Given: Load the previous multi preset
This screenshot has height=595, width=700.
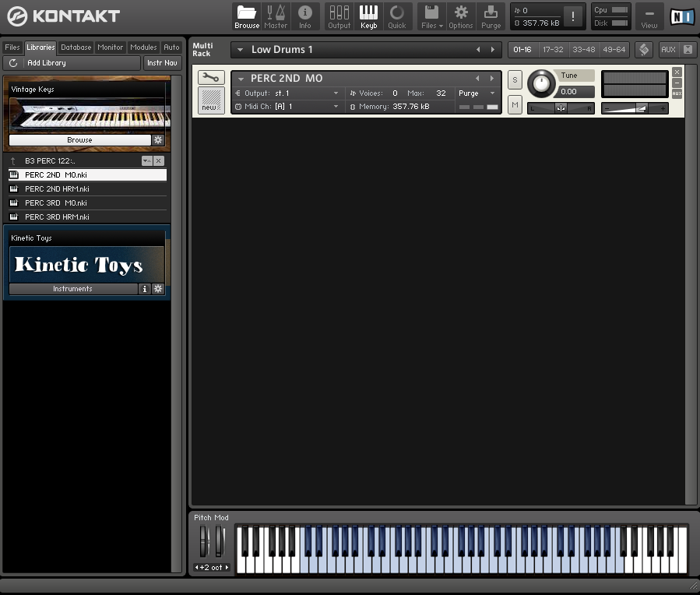Looking at the screenshot, I should pos(478,50).
